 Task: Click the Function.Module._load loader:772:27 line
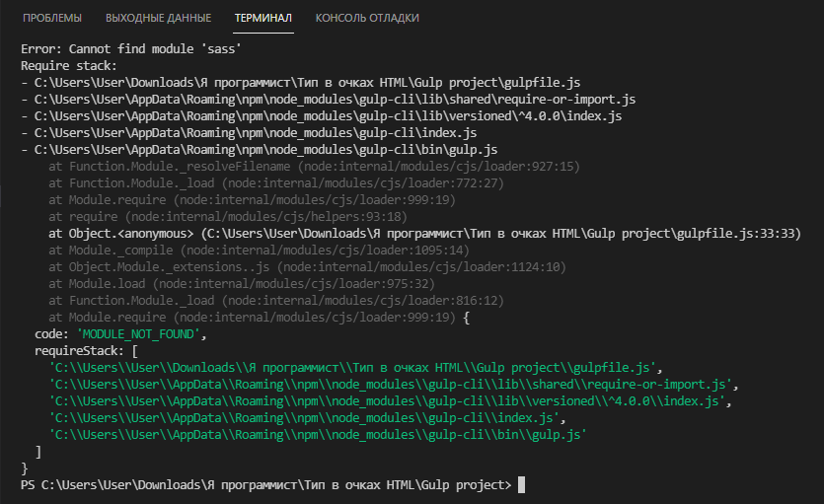click(x=276, y=183)
